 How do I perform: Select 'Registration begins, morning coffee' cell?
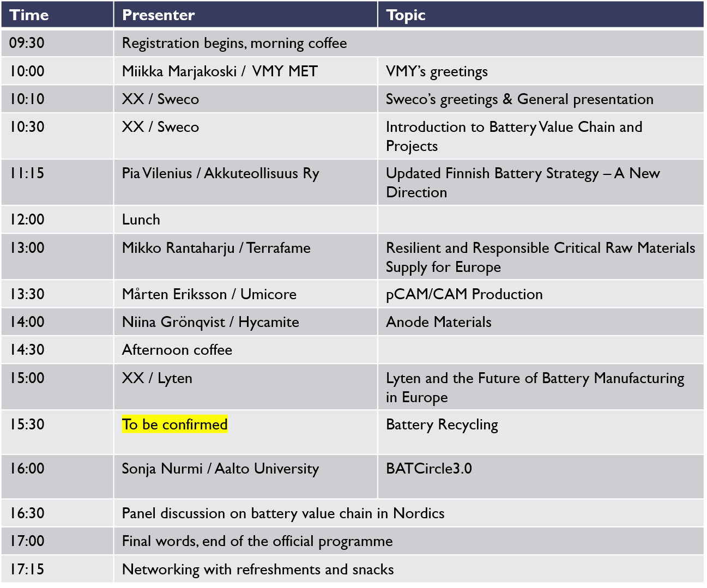tap(409, 43)
